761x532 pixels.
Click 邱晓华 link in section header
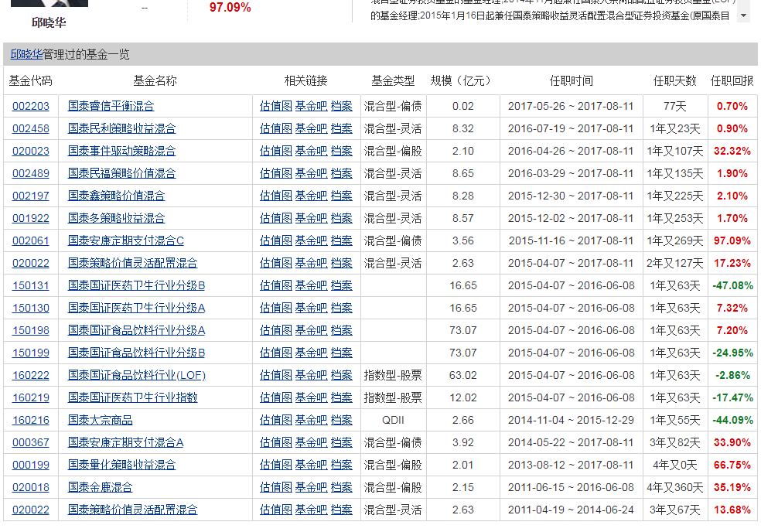pos(27,54)
